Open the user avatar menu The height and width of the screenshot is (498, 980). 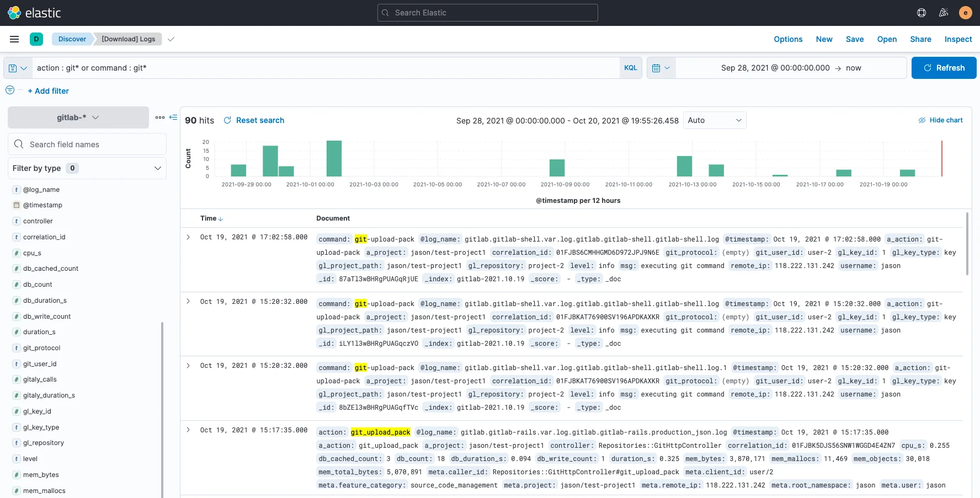[965, 13]
